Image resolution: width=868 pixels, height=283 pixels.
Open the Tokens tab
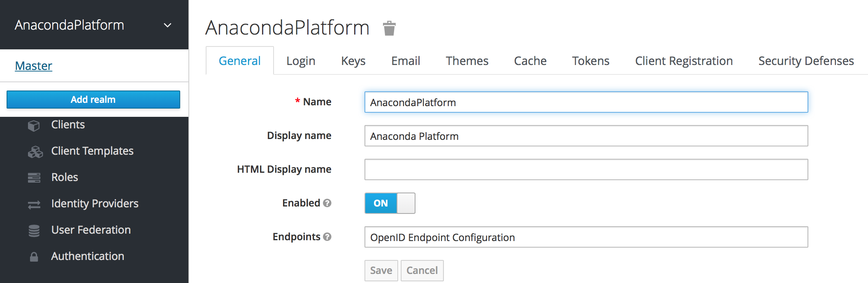590,61
